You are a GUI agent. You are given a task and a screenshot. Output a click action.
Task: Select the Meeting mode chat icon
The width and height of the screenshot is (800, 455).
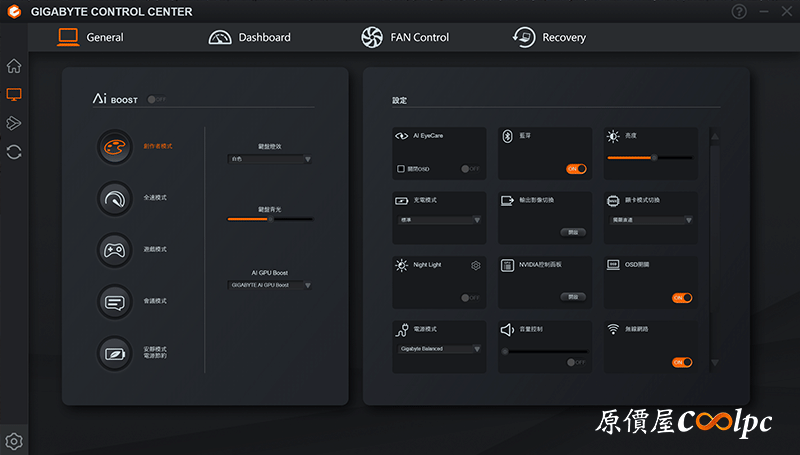coord(115,302)
